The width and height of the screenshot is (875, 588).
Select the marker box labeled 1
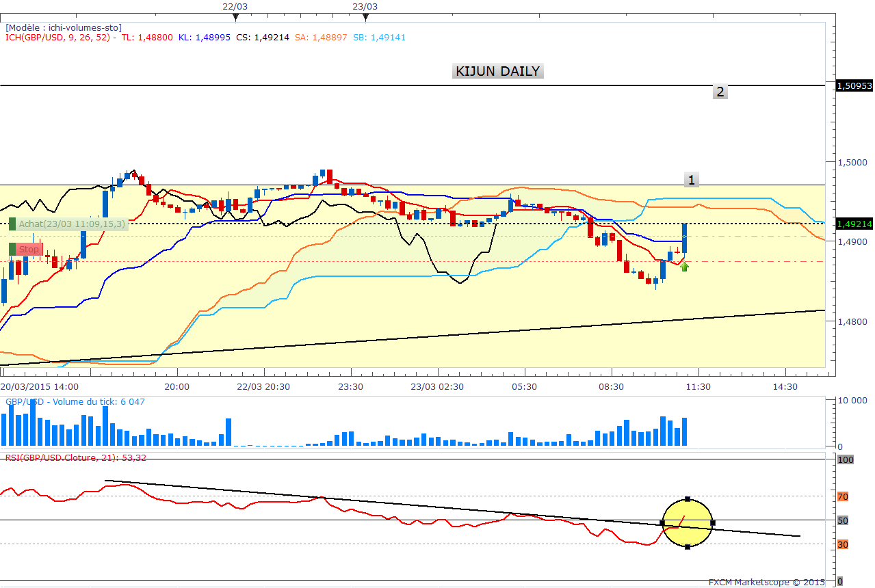pos(691,181)
